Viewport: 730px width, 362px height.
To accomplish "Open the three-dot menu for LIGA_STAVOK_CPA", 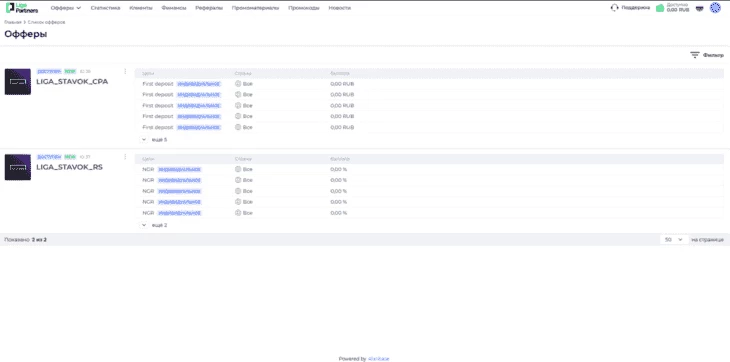I will [125, 71].
